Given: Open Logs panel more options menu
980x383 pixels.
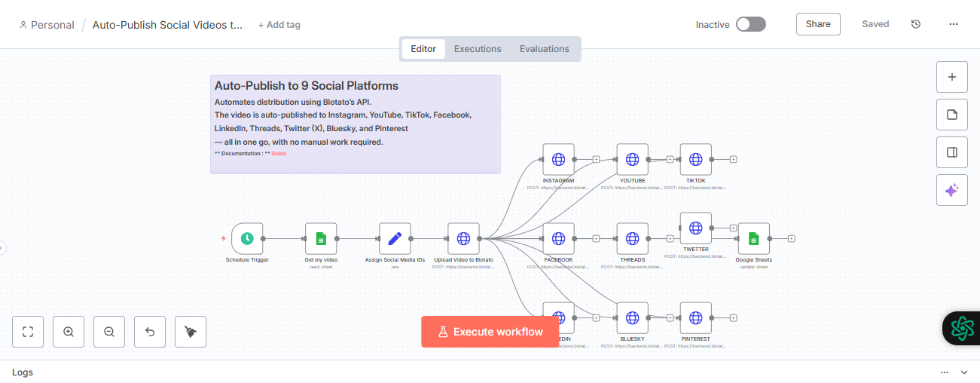Looking at the screenshot, I should click(945, 372).
